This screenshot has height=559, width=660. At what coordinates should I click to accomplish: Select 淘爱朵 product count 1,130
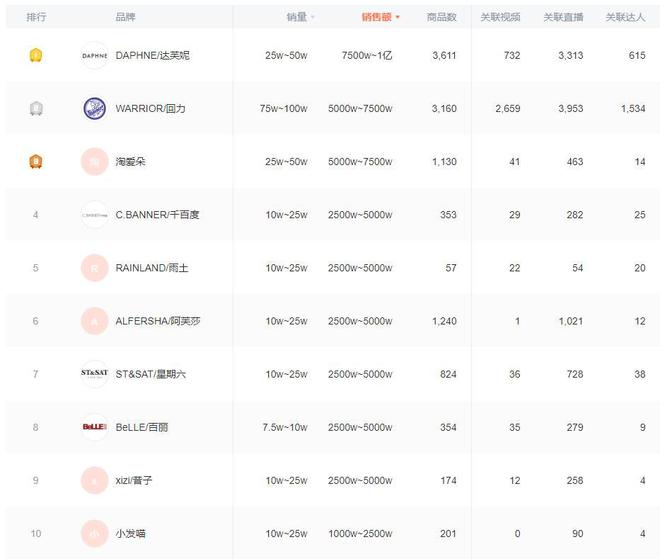[444, 161]
